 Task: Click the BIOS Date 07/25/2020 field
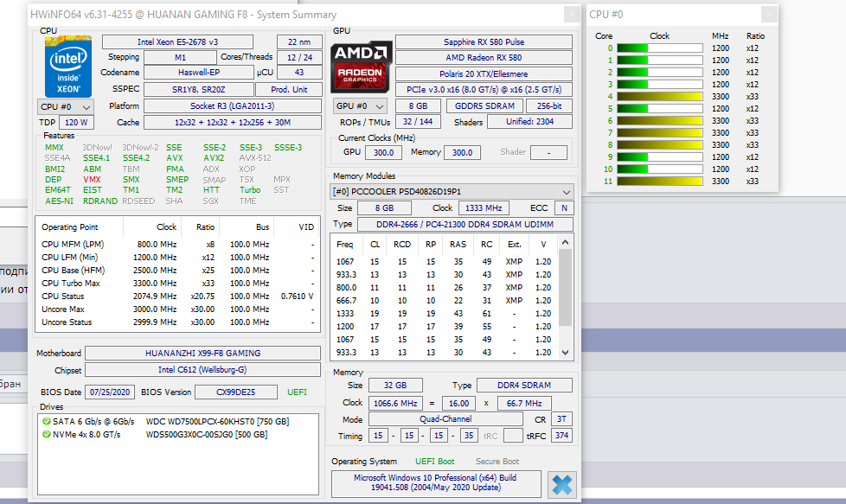tap(110, 392)
